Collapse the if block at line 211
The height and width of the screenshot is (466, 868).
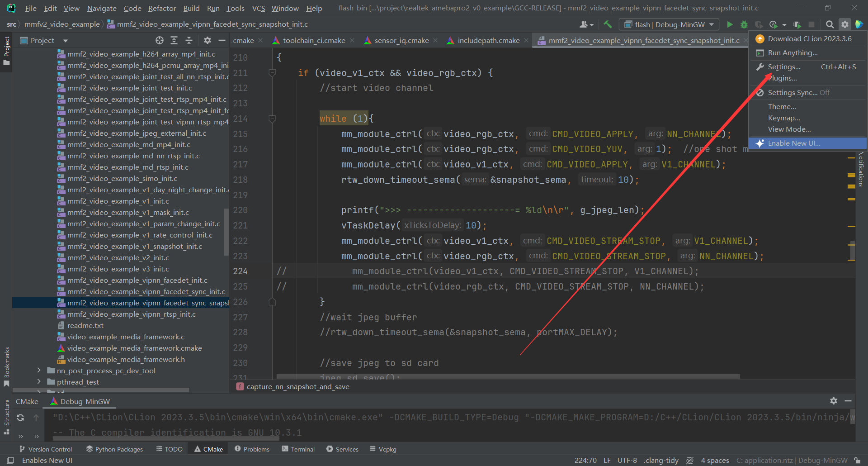(x=272, y=73)
